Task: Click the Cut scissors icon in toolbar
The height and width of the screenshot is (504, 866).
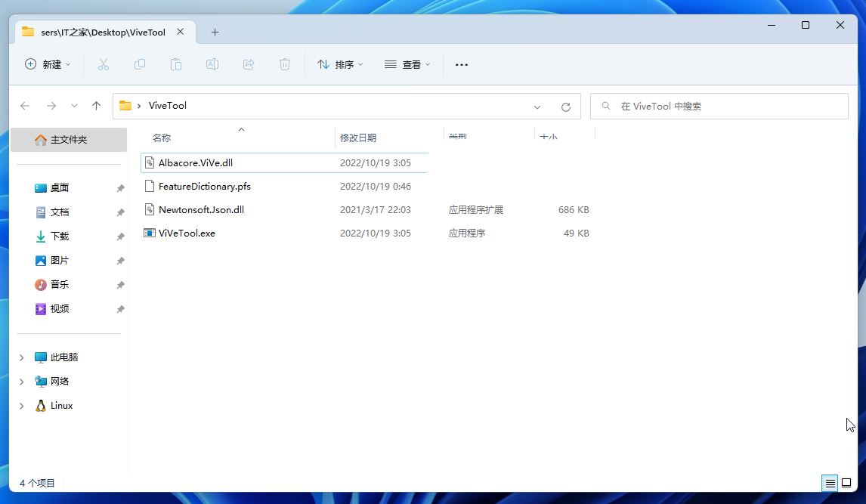Action: click(x=104, y=65)
